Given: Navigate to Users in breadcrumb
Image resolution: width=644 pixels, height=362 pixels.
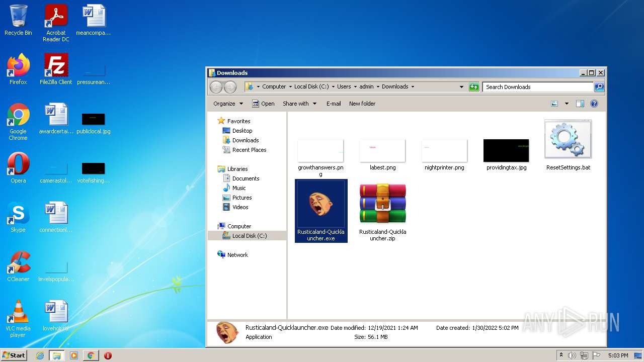Looking at the screenshot, I should (x=344, y=87).
